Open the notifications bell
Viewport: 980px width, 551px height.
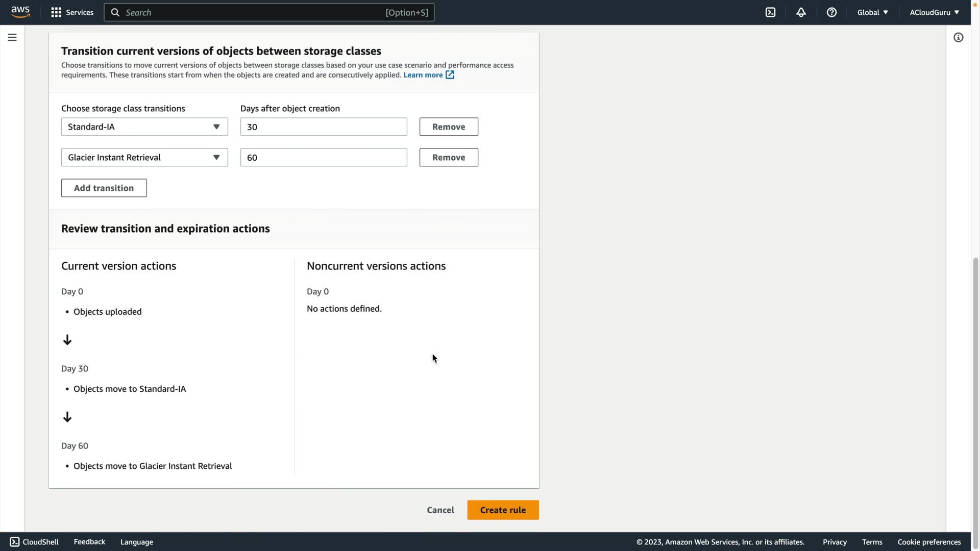point(801,12)
